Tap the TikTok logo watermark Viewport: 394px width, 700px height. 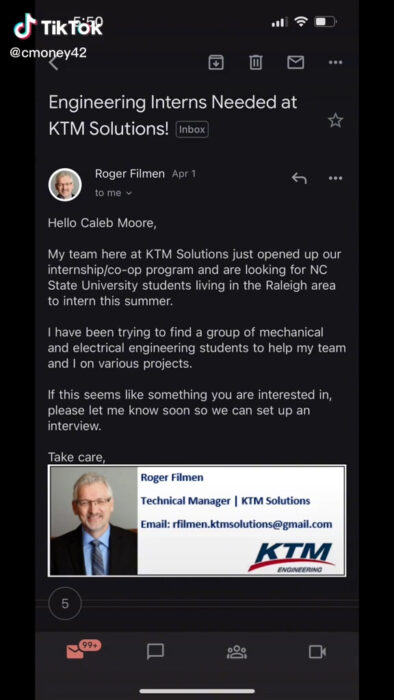tap(58, 26)
